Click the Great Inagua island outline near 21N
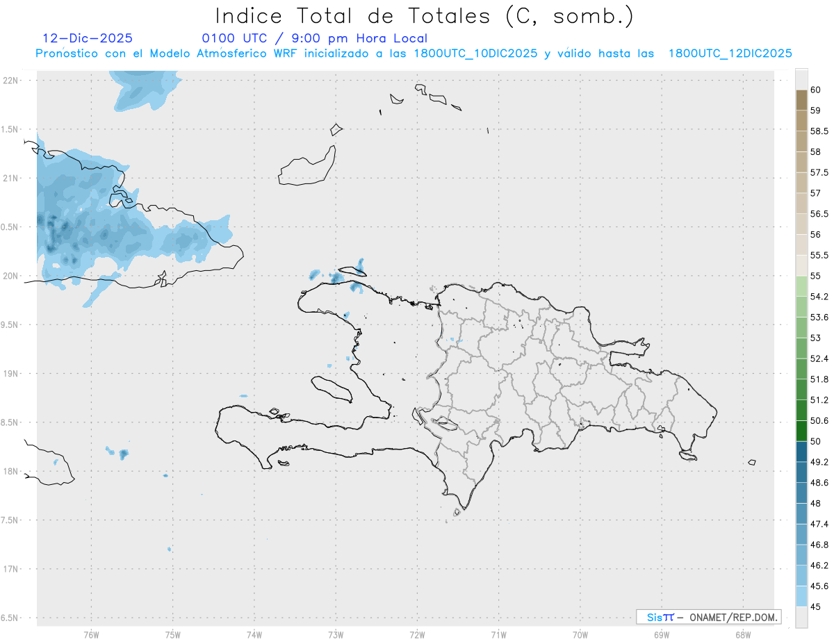Image resolution: width=834 pixels, height=644 pixels. point(308,167)
